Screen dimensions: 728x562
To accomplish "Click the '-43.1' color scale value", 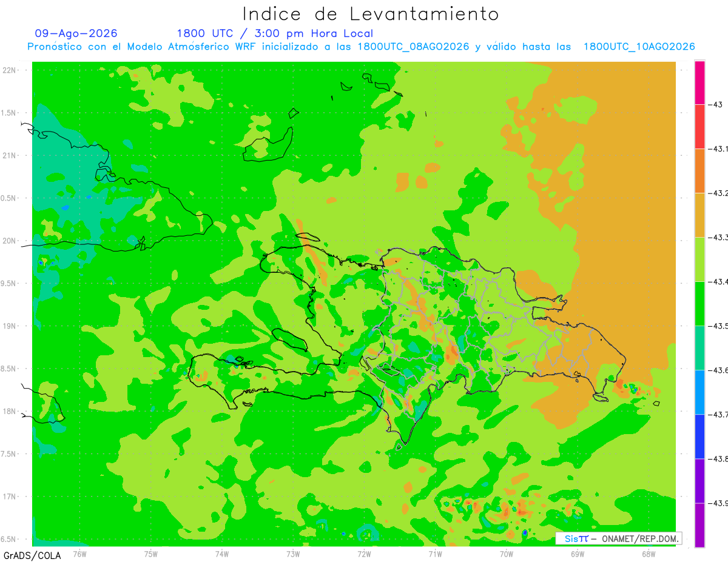I will coord(718,149).
